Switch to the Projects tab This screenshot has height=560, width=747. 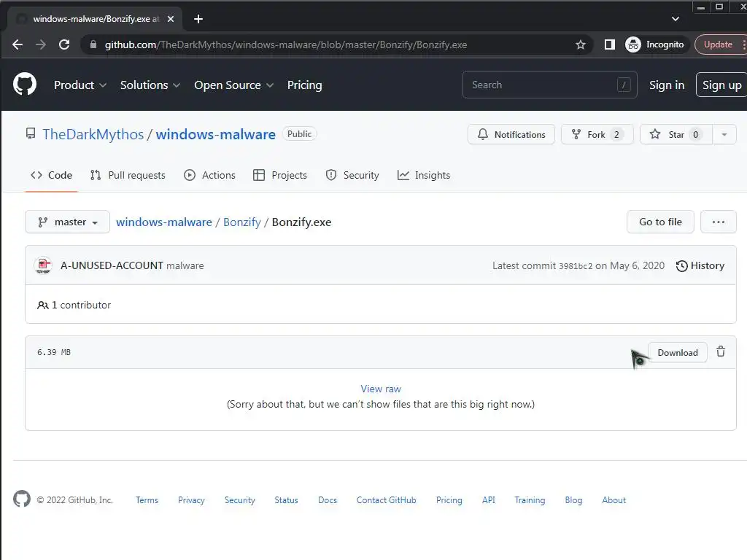coord(280,175)
